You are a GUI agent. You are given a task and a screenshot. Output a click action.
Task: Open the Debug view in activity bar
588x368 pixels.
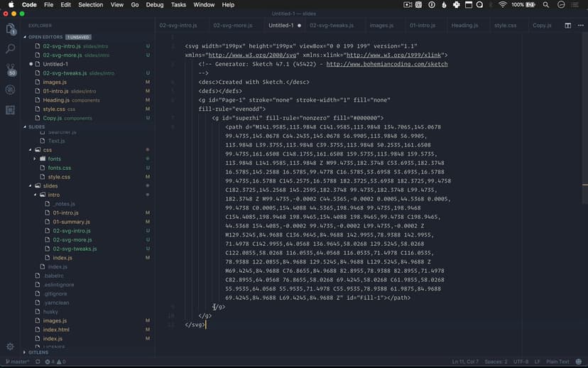pos(11,90)
